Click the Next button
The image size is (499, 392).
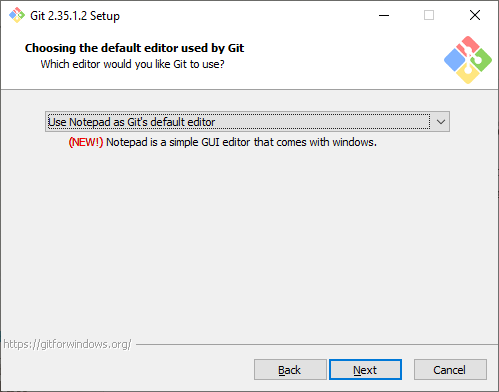tap(365, 369)
